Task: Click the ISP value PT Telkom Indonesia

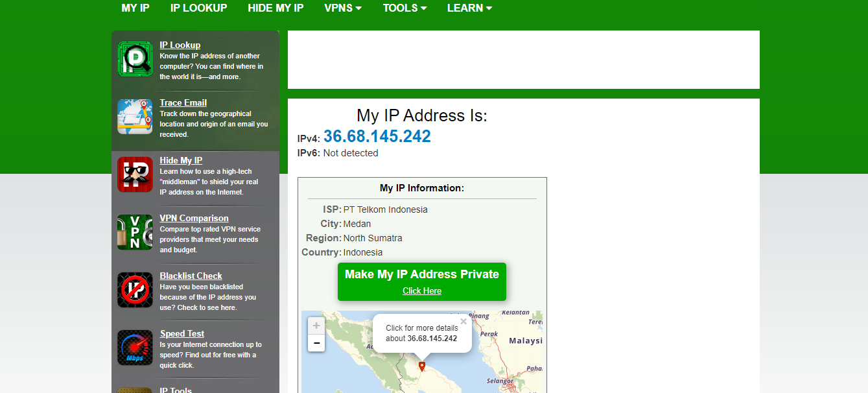Action: 386,209
